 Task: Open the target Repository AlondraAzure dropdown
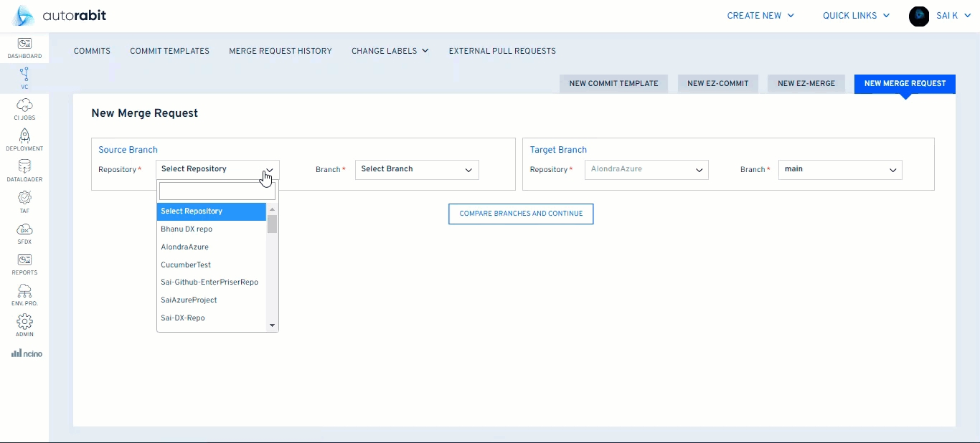coord(646,170)
